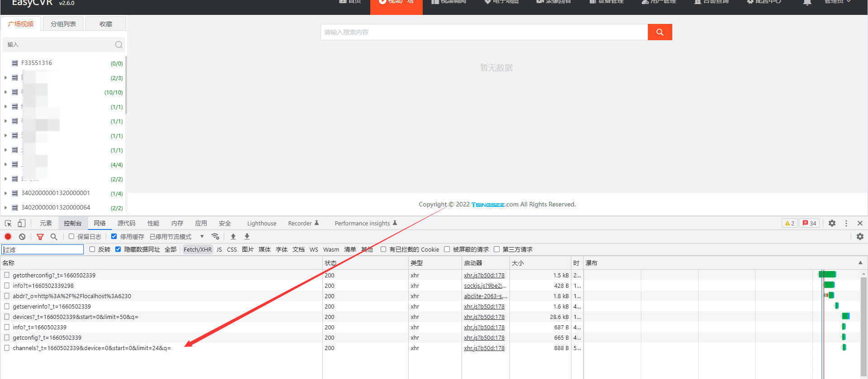Tick the checkbox for channels request row

tap(7, 348)
